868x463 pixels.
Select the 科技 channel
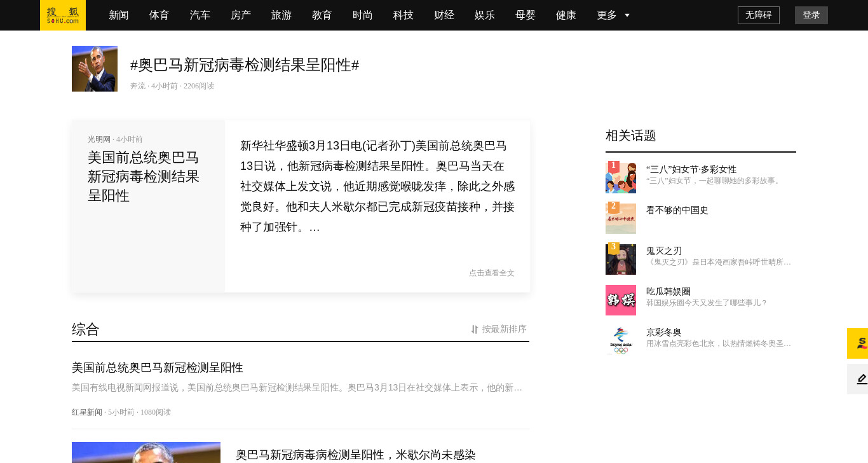(403, 15)
